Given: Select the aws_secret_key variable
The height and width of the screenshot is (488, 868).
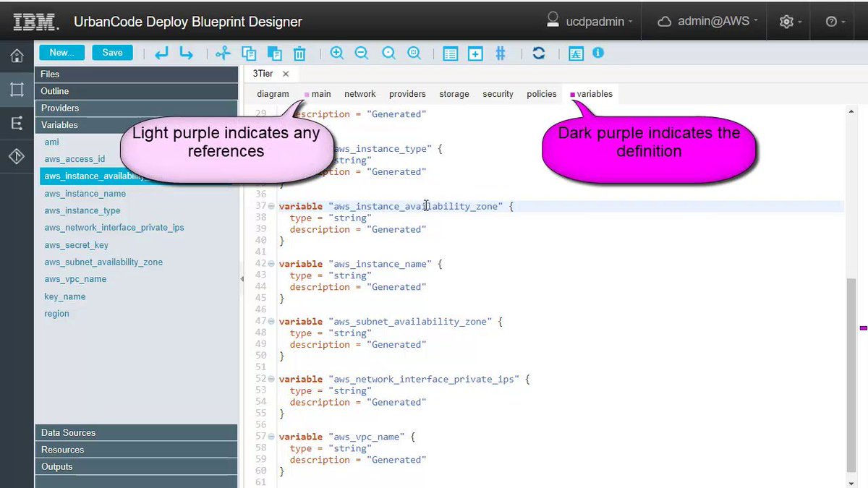Looking at the screenshot, I should point(77,245).
